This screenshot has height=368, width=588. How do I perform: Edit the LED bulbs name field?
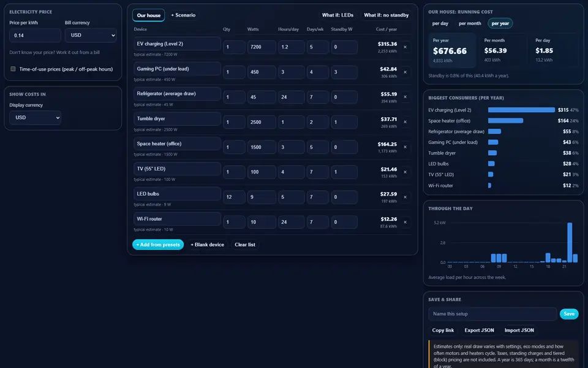[177, 194]
